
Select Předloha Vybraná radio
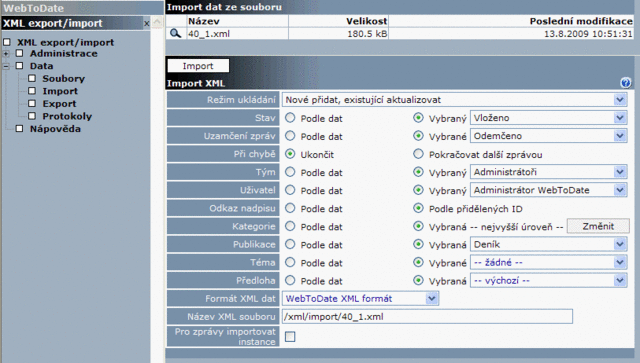(x=418, y=281)
